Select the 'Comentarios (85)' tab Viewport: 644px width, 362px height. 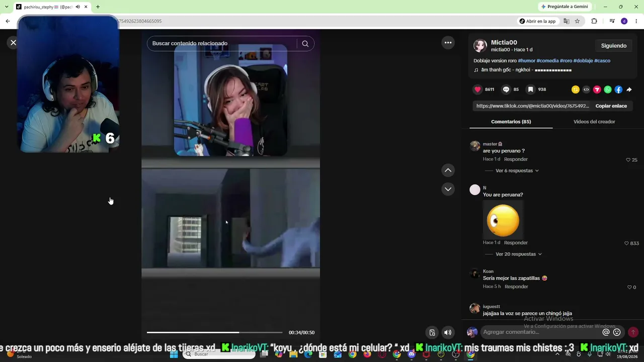click(x=511, y=122)
